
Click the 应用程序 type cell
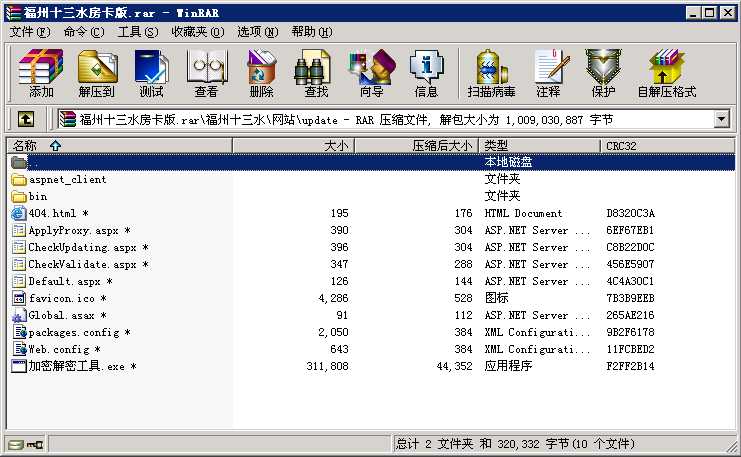coord(508,366)
